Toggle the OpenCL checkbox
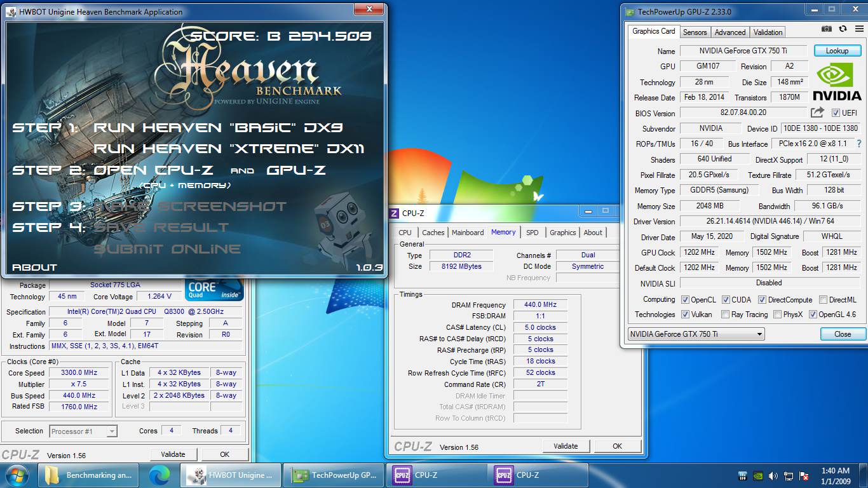Screen dimensions: 868x488 pyautogui.click(x=685, y=300)
